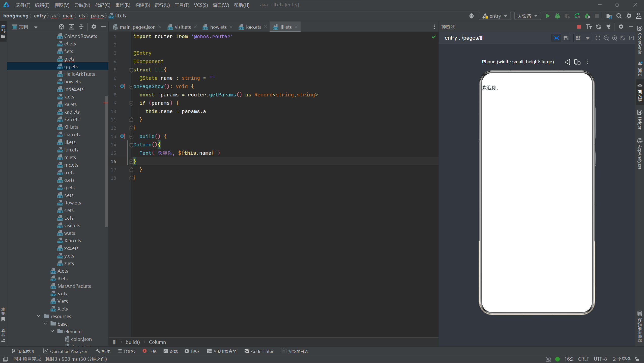Zoom in the preview
Viewport: 644px width, 363px height.
tap(615, 38)
